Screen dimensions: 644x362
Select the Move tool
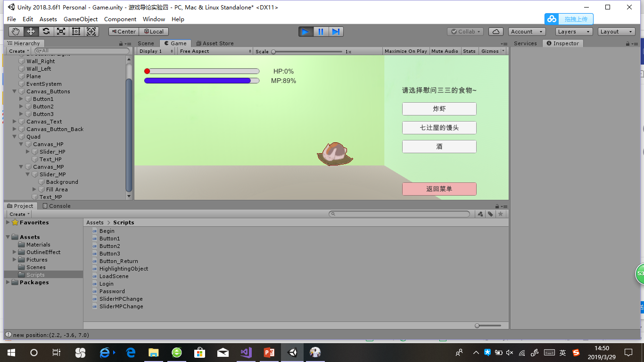point(30,31)
